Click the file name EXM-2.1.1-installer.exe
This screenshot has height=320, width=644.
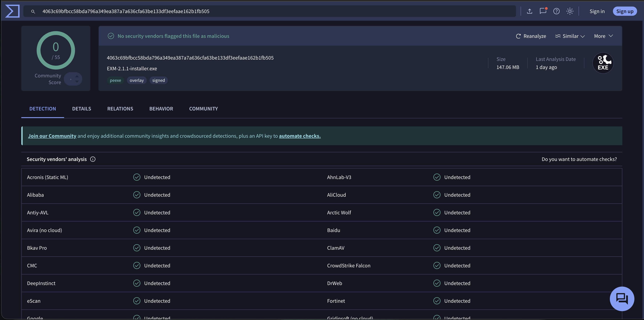(x=132, y=69)
